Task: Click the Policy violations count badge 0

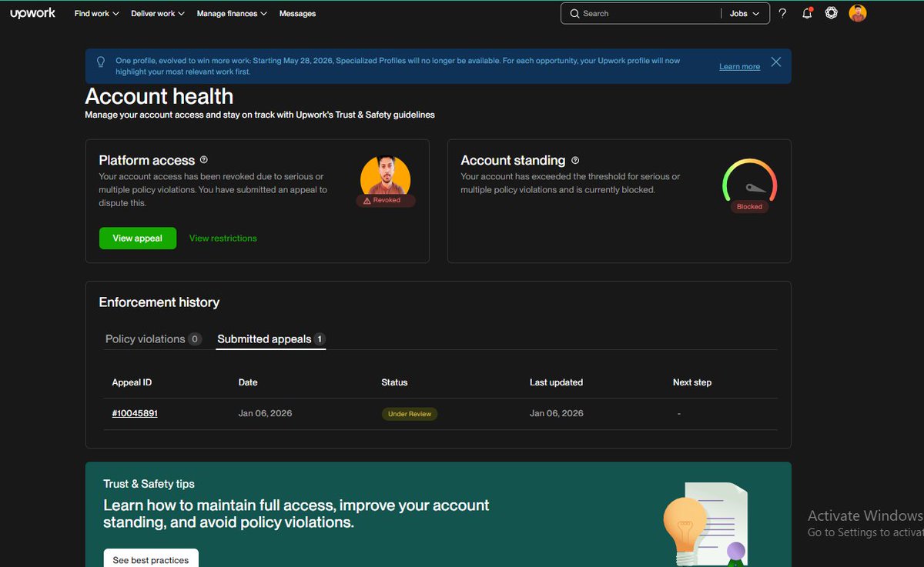Action: 195,339
